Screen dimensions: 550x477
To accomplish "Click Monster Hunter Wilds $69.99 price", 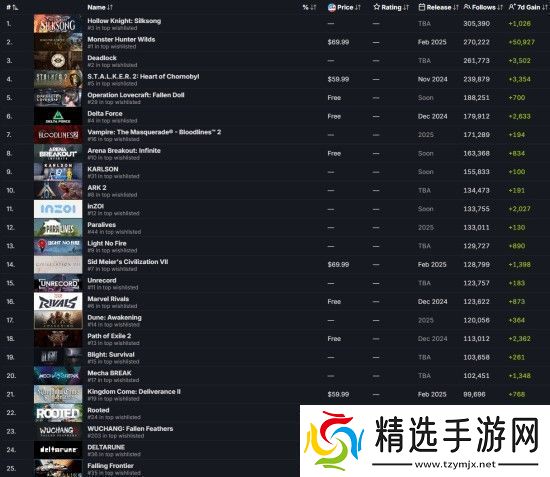I will point(338,42).
